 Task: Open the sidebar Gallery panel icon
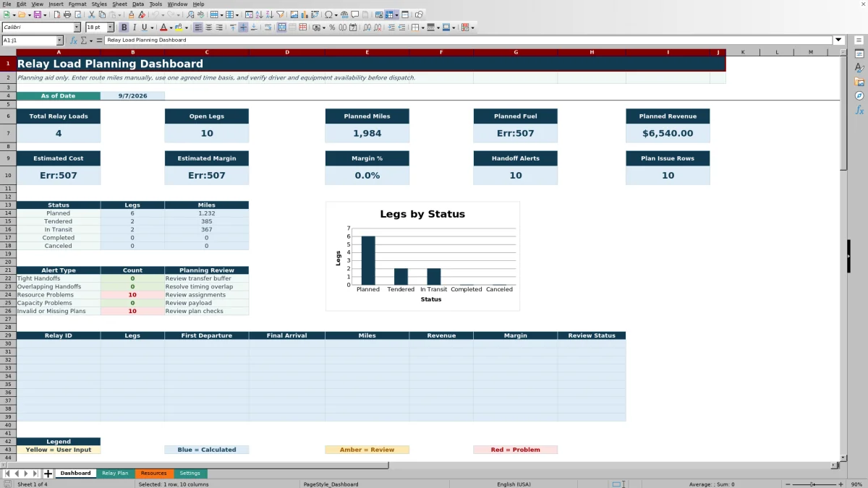coord(859,82)
